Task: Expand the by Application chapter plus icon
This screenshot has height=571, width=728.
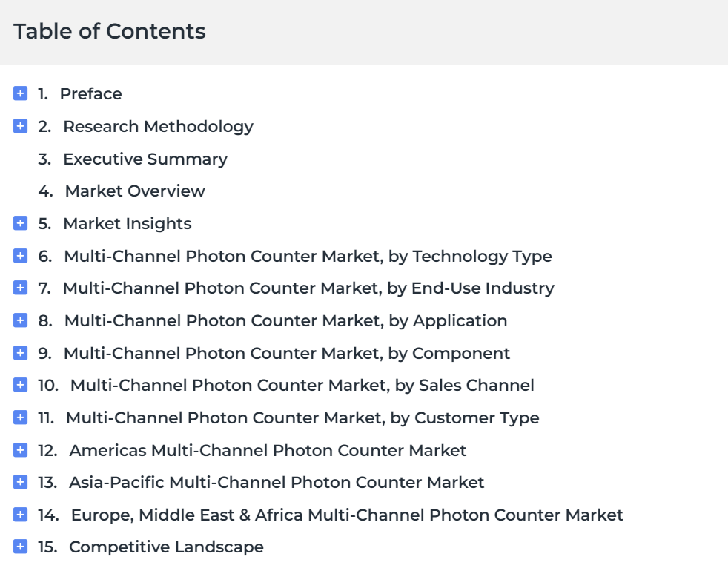Action: [x=21, y=320]
